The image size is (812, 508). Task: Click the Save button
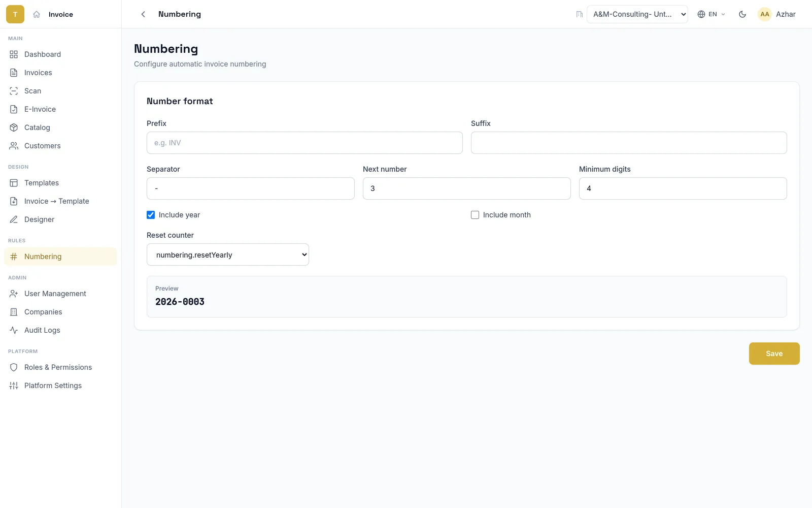point(774,354)
